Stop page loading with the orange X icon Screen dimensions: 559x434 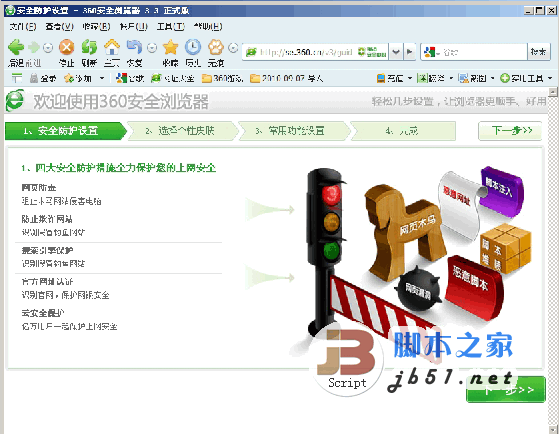click(67, 47)
